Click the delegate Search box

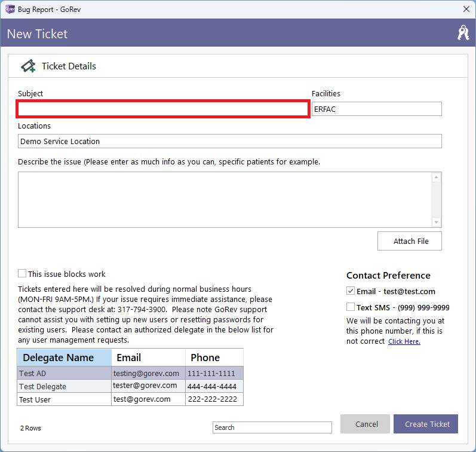[272, 427]
